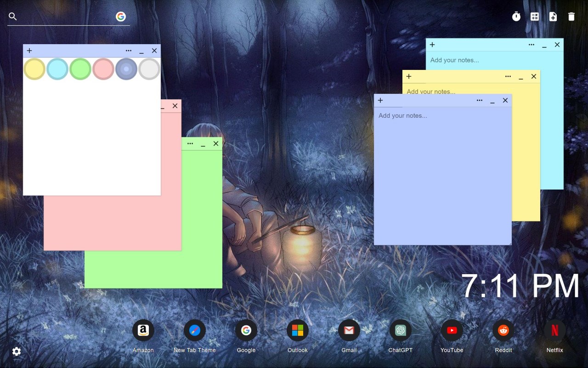Open the cyan note's three-dot options
The width and height of the screenshot is (588, 368).
coord(531,45)
